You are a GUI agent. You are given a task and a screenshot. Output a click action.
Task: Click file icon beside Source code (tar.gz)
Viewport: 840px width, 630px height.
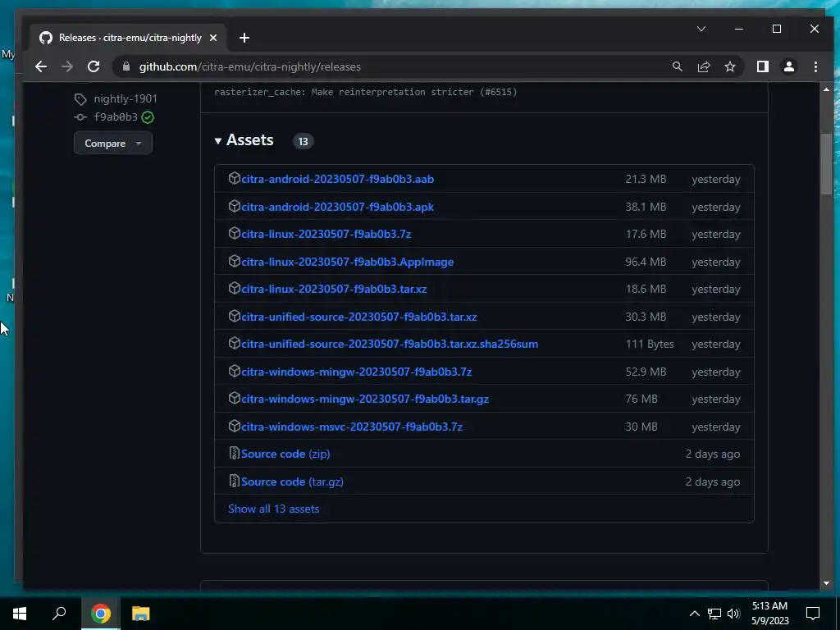pyautogui.click(x=234, y=481)
